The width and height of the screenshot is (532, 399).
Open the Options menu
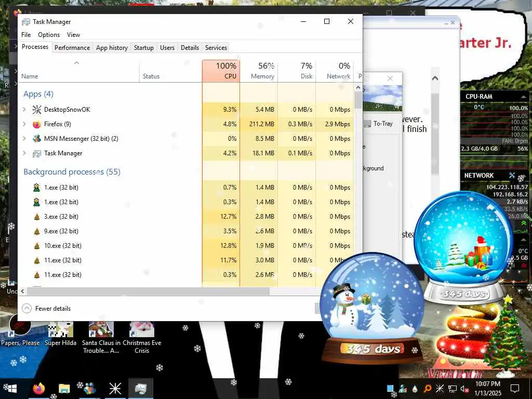pos(49,35)
